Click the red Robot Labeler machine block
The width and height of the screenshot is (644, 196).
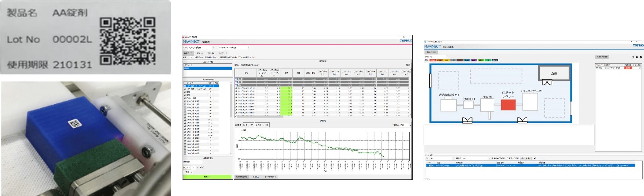point(508,105)
